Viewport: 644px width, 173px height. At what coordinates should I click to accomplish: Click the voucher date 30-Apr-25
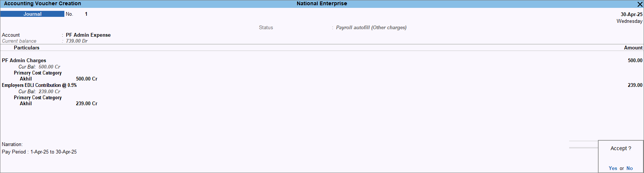(631, 14)
